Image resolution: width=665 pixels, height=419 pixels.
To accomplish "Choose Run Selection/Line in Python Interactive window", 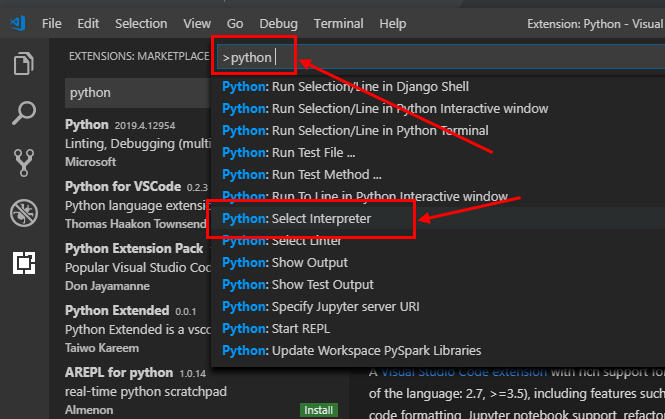I will pyautogui.click(x=438, y=109).
